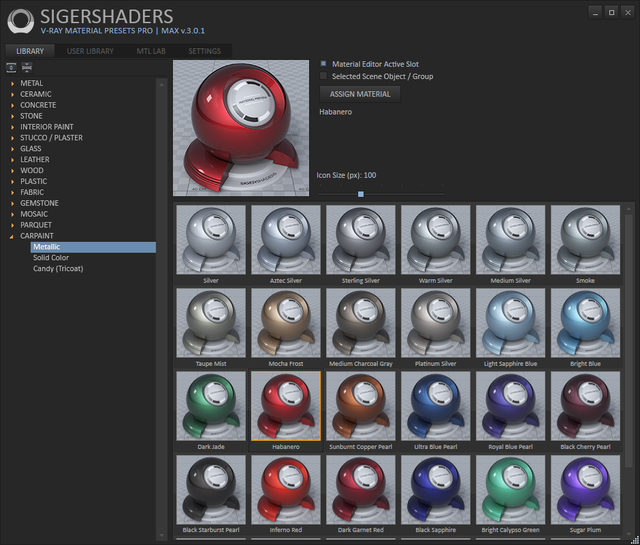Image resolution: width=640 pixels, height=545 pixels.
Task: Pick the Mocha Frost preset
Action: tap(286, 323)
